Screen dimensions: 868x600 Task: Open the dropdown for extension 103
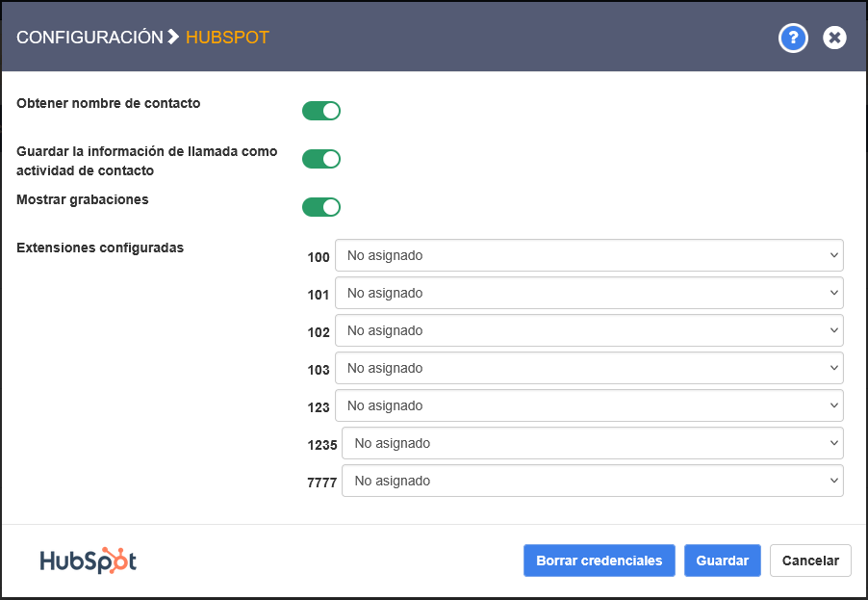click(589, 368)
